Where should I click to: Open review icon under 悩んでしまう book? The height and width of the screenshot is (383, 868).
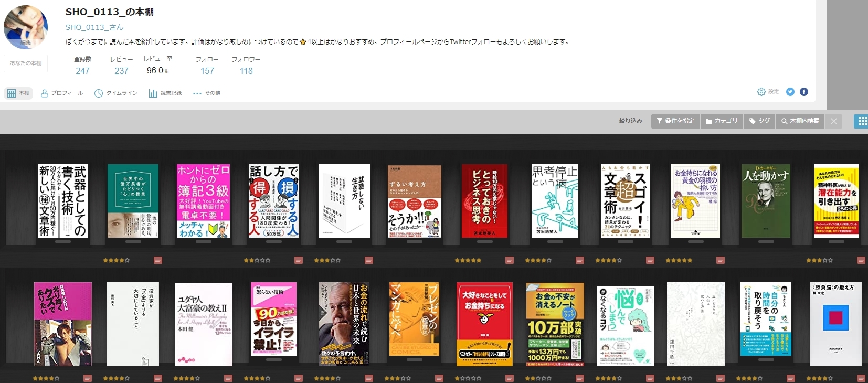[x=650, y=378]
